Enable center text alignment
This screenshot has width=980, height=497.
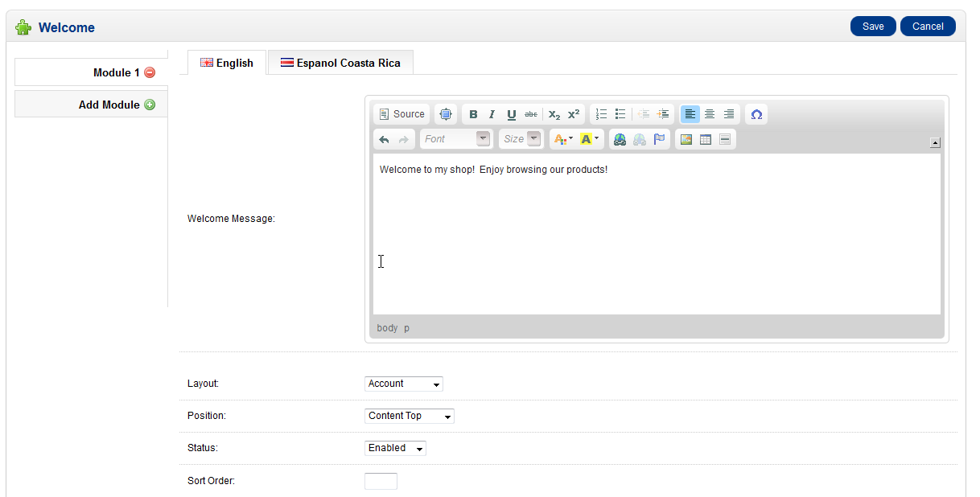(710, 114)
